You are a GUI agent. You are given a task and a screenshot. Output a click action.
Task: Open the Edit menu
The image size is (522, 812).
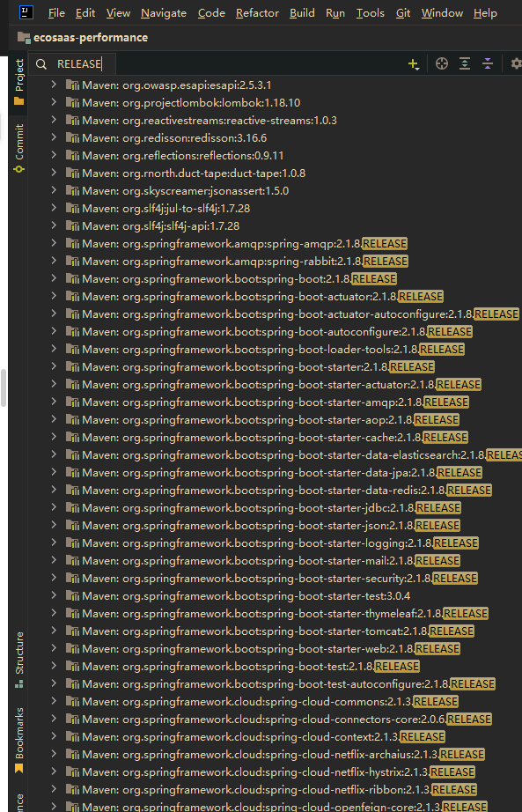(85, 13)
